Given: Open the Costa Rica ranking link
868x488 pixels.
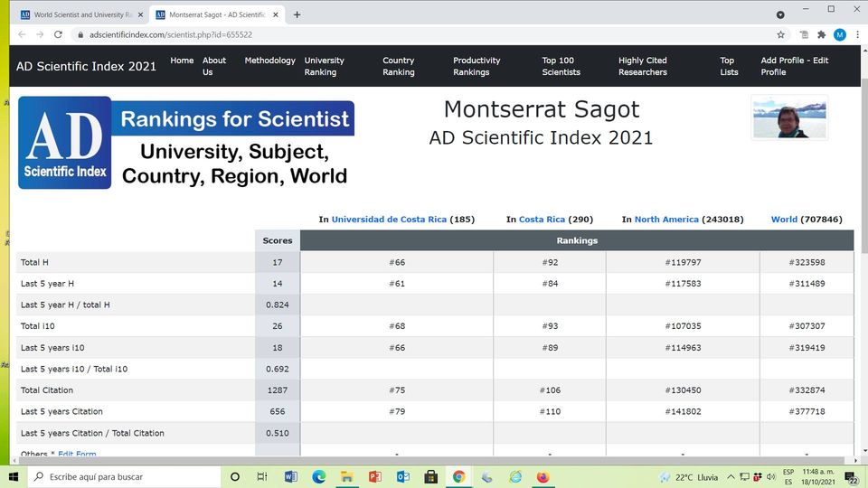Looking at the screenshot, I should coord(542,219).
